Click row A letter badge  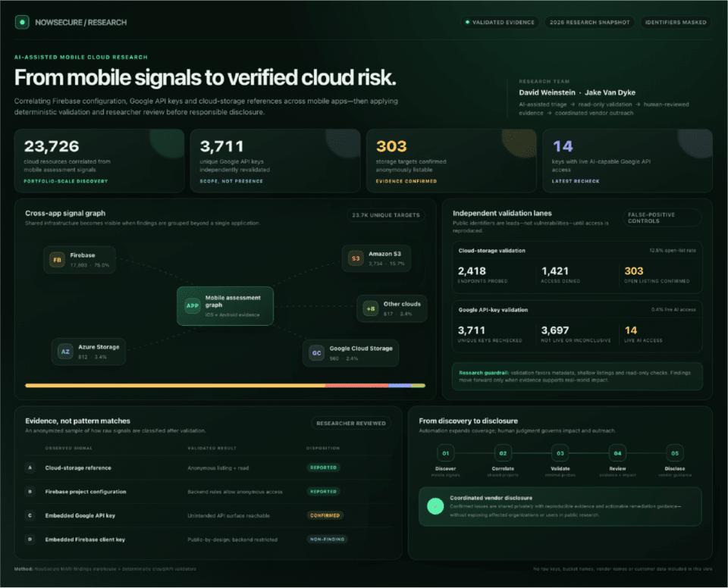pos(30,468)
